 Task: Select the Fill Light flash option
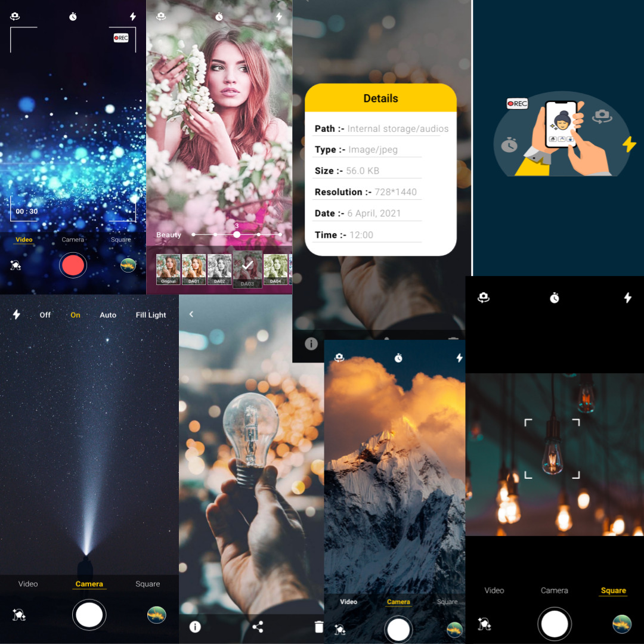(151, 315)
